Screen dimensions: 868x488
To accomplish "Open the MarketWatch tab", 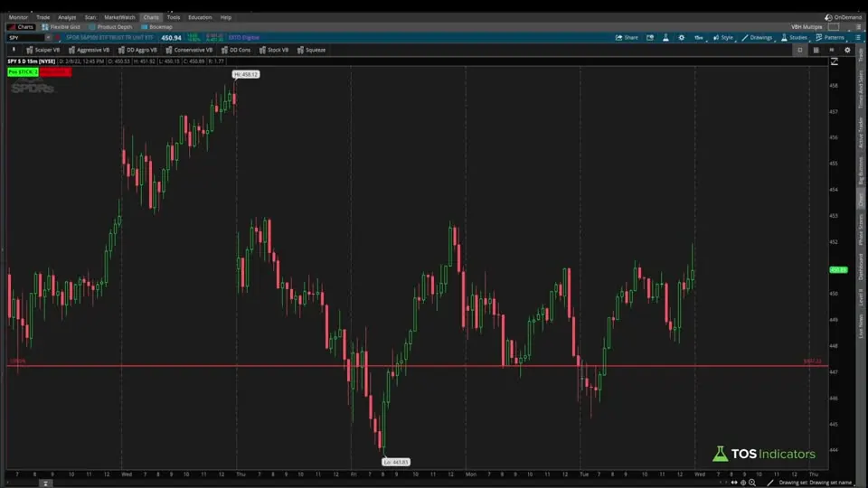I will click(x=119, y=17).
